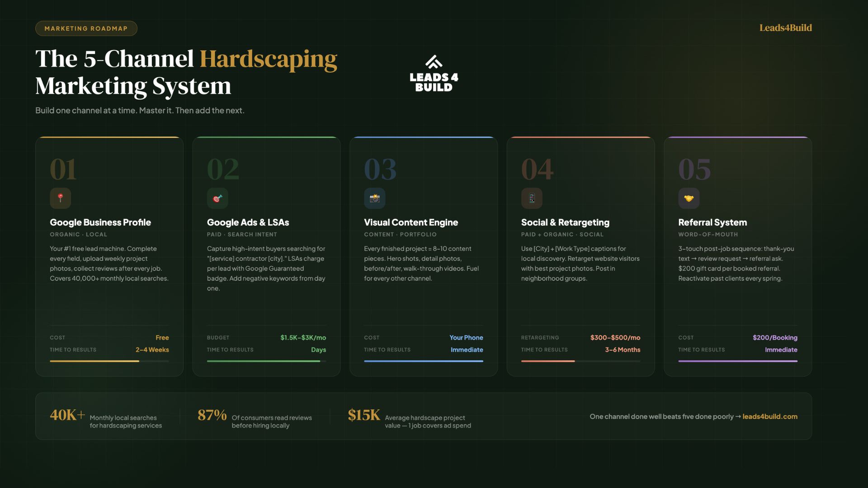Image resolution: width=868 pixels, height=488 pixels.
Task: Click the target dart icon on card 02
Action: pyautogui.click(x=217, y=198)
